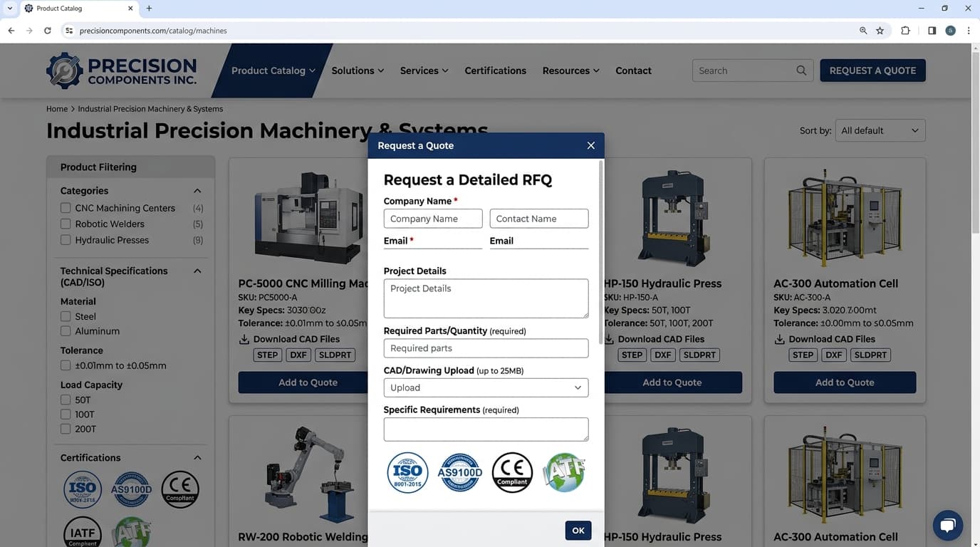
Task: Click Home in the breadcrumb
Action: click(x=57, y=109)
